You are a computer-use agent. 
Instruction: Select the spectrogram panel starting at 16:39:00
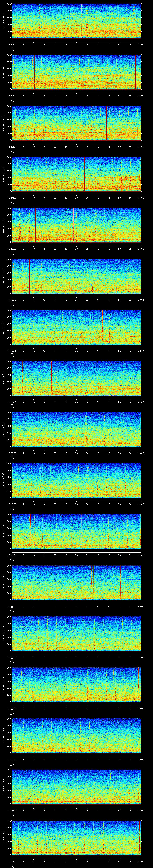pos(77,429)
